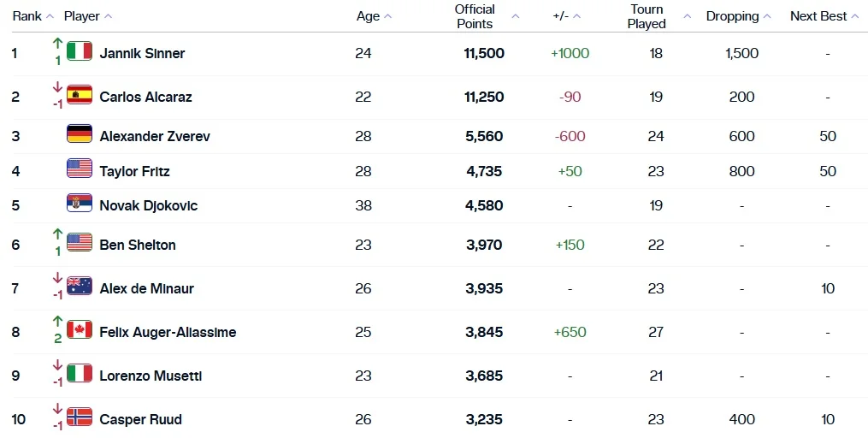Click Sinner's 11,500 official points value
The height and width of the screenshot is (438, 868).
point(484,53)
